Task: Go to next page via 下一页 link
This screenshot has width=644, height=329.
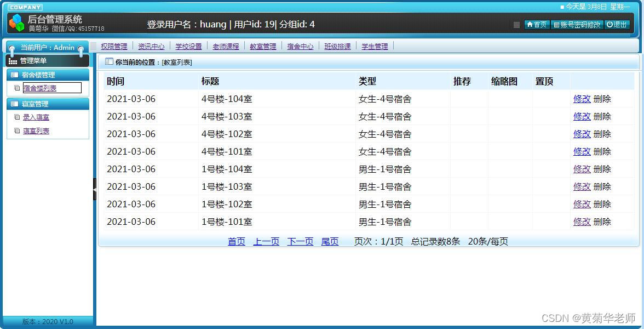Action: point(300,241)
